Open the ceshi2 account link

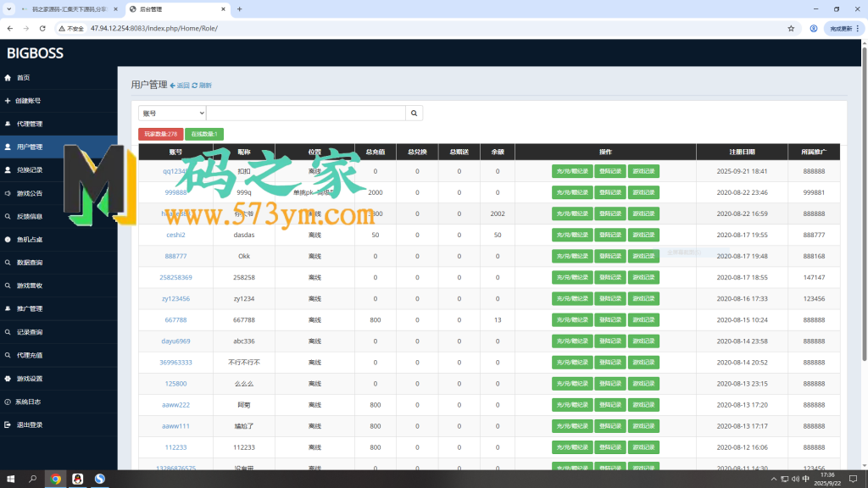click(175, 236)
